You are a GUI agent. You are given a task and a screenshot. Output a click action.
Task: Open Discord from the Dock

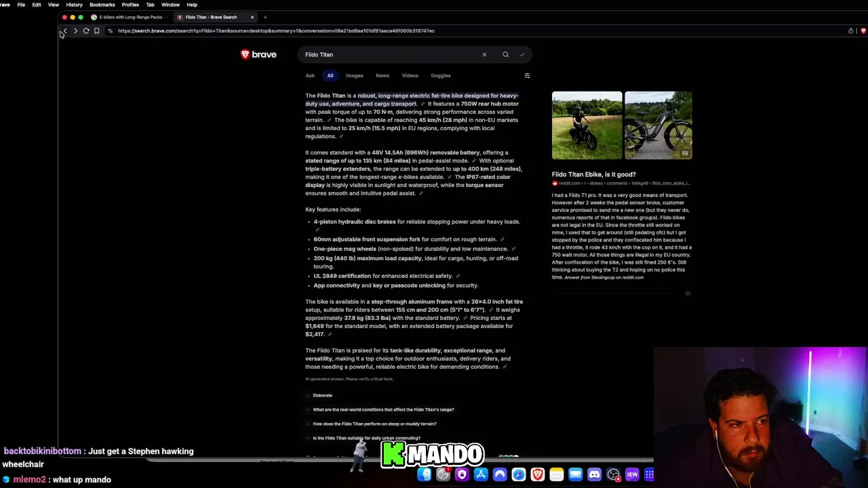point(594,474)
